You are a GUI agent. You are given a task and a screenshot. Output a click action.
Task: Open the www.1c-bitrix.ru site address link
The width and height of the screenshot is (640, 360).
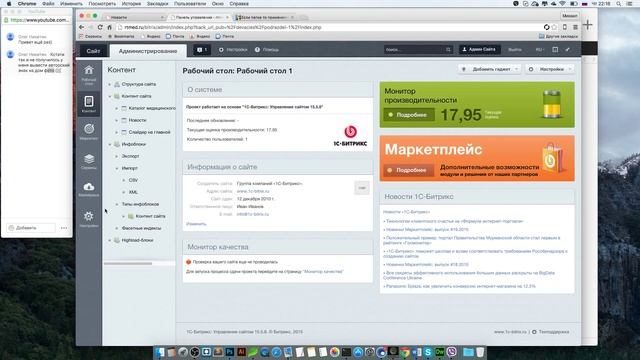point(253,191)
